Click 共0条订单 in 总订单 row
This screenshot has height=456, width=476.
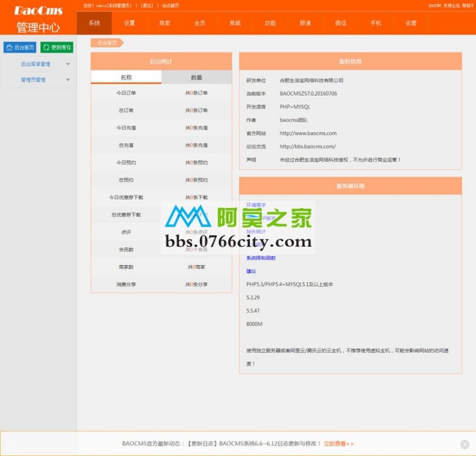pos(196,110)
